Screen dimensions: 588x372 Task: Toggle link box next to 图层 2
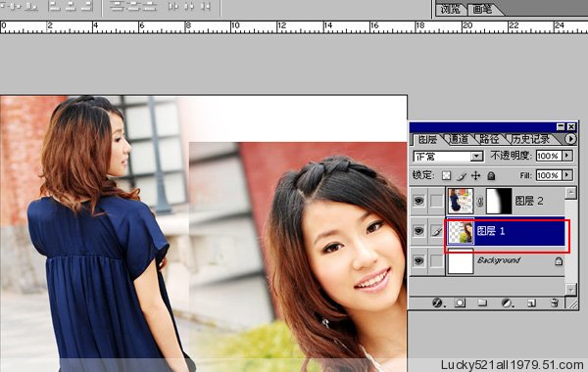click(x=436, y=201)
